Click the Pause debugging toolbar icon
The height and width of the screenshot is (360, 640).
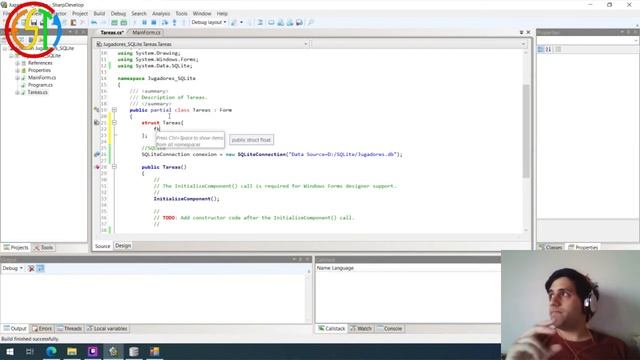coord(144,22)
